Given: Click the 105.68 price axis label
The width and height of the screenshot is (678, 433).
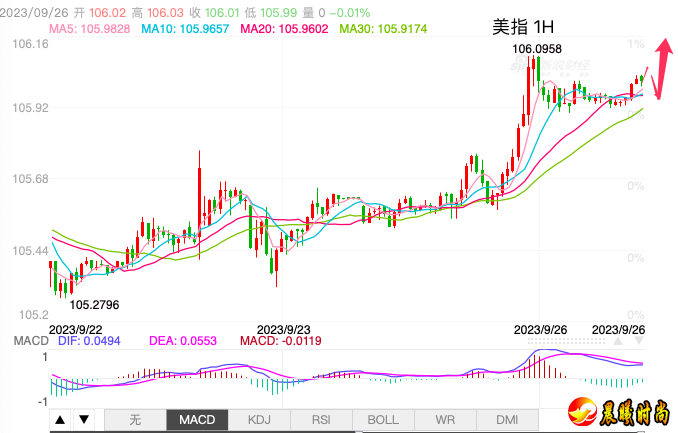Looking at the screenshot, I should click(x=30, y=179).
